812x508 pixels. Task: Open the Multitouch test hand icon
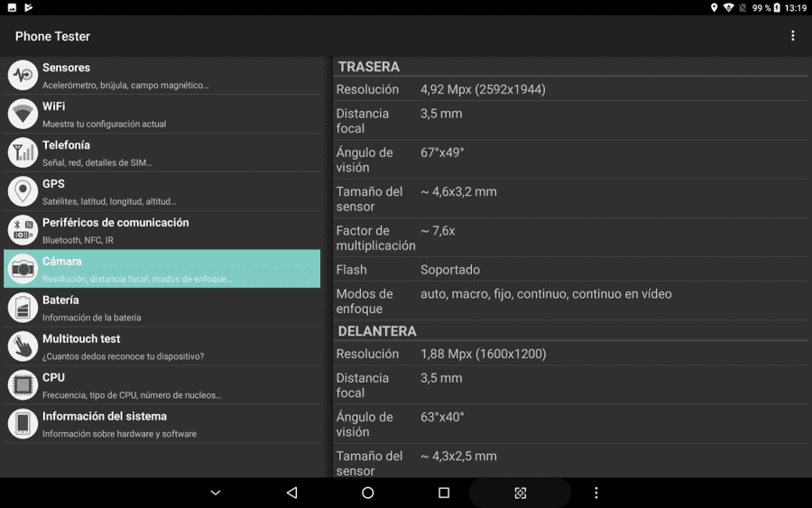coord(23,346)
